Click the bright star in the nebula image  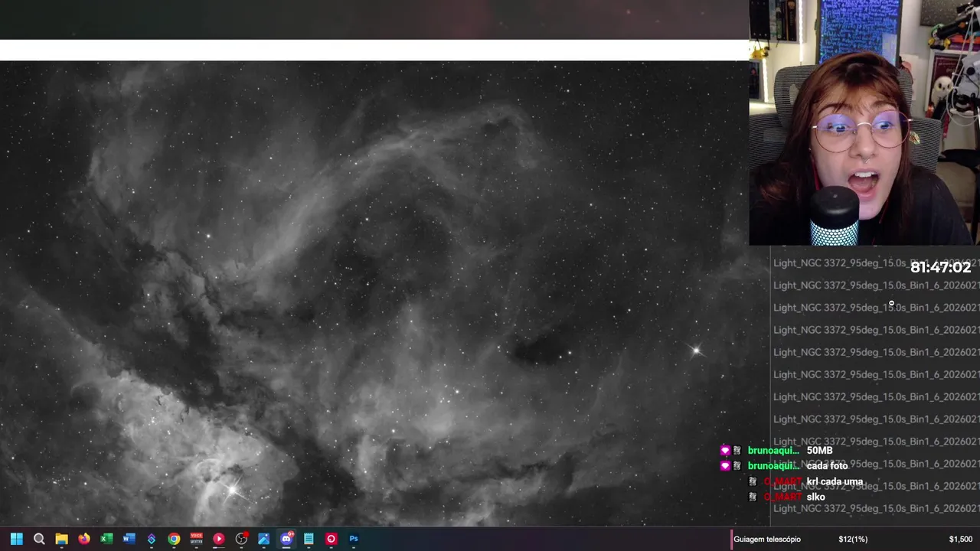click(x=696, y=350)
